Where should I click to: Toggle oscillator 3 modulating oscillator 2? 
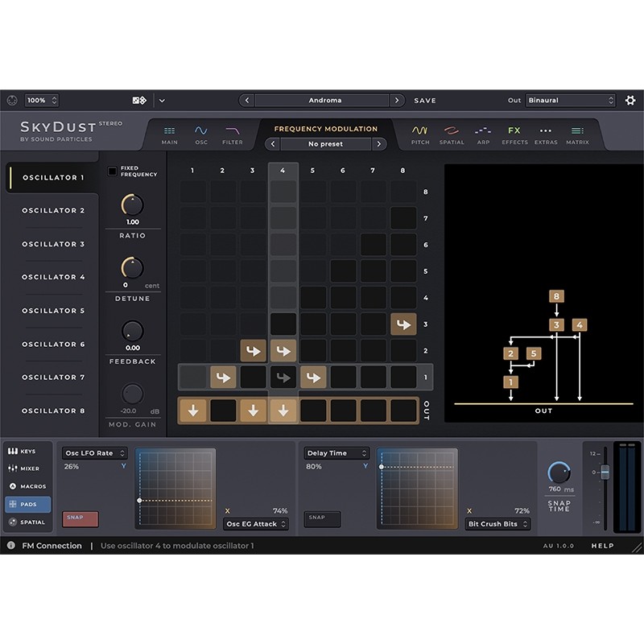click(253, 351)
